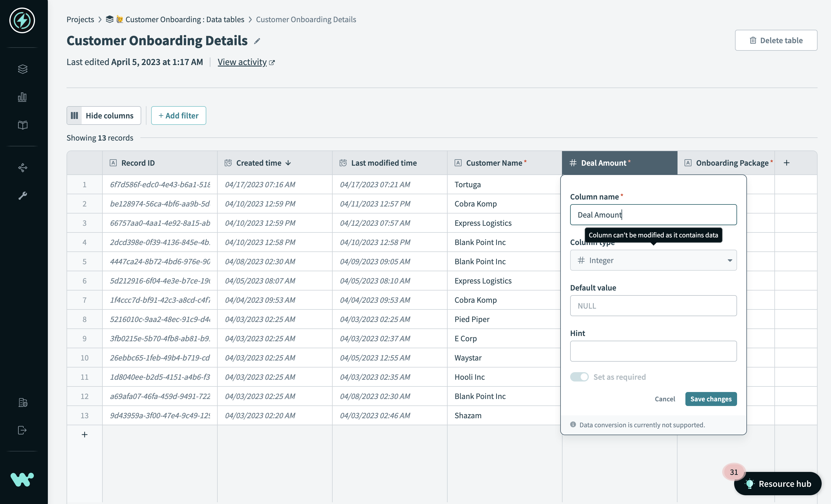Click the plus icon to add new row

point(84,435)
